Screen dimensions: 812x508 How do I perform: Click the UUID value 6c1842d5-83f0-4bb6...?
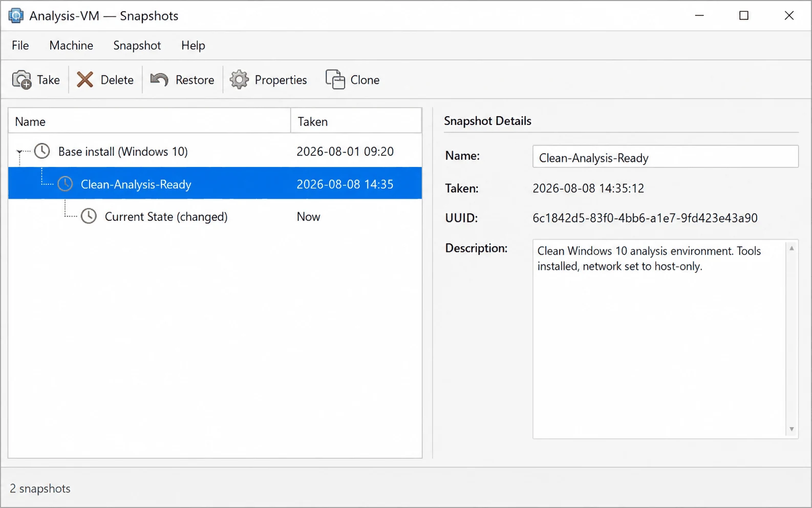645,218
